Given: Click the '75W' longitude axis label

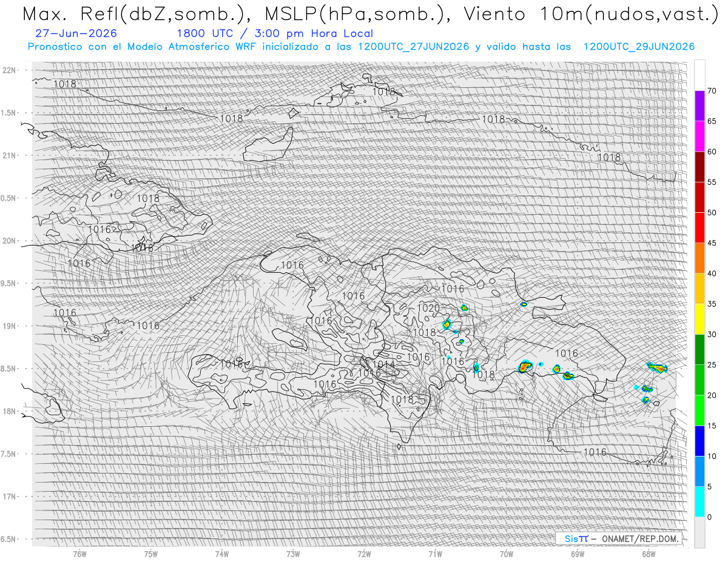Looking at the screenshot, I should coord(151,554).
